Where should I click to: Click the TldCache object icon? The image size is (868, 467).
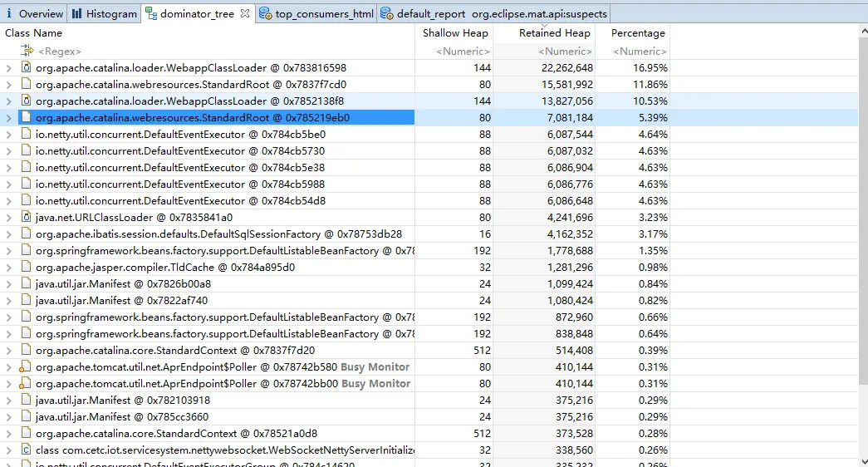tap(26, 267)
